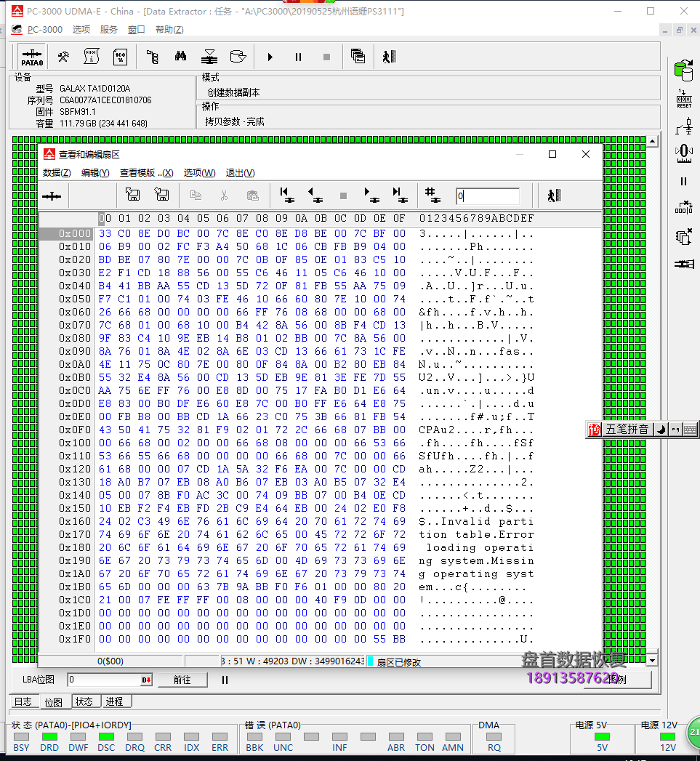Save sector to file icon in editor
This screenshot has width=700, height=761.
(132, 195)
